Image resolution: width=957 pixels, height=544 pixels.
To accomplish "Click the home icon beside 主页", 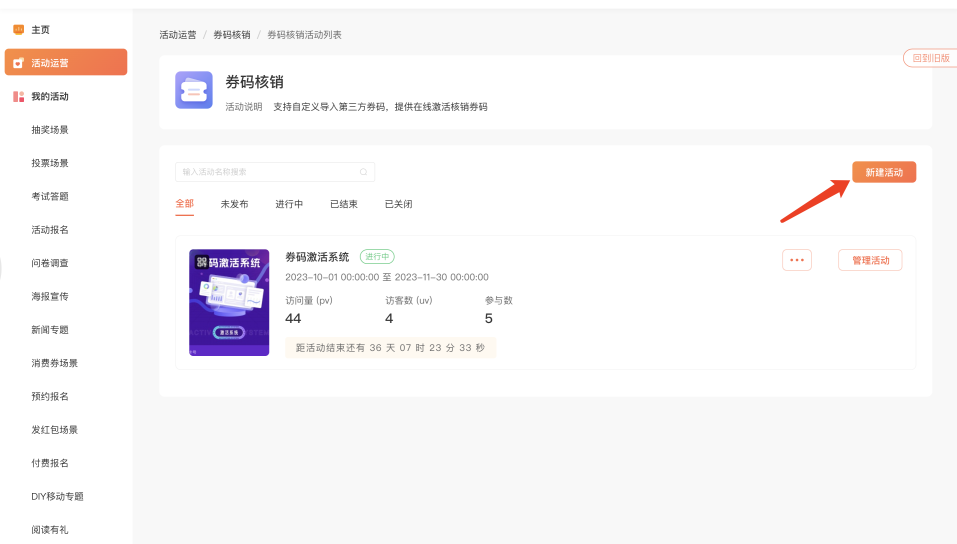I will [18, 29].
